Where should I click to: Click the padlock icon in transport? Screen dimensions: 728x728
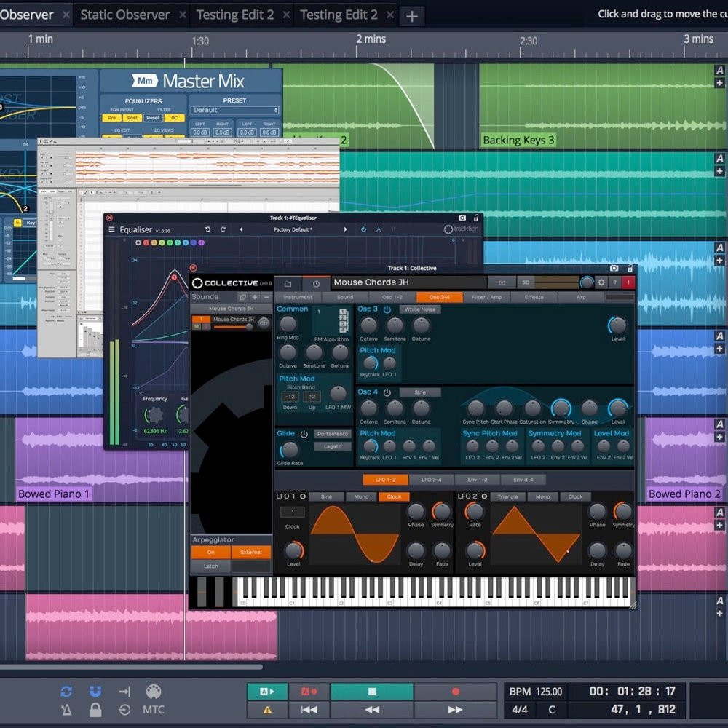pos(95,709)
